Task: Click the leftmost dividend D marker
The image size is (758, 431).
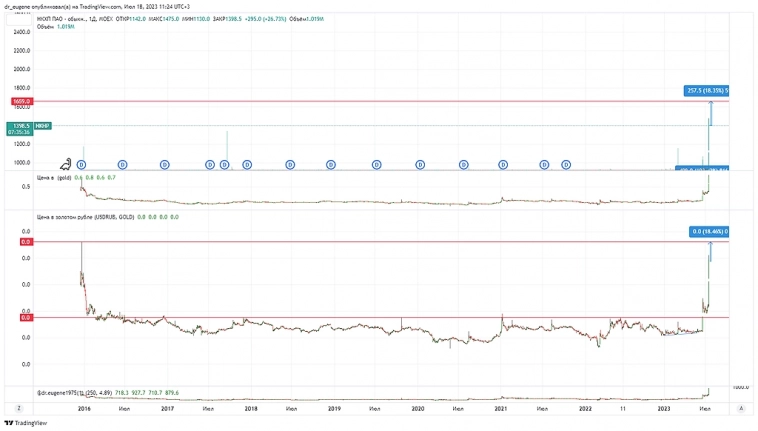Action: coord(82,164)
